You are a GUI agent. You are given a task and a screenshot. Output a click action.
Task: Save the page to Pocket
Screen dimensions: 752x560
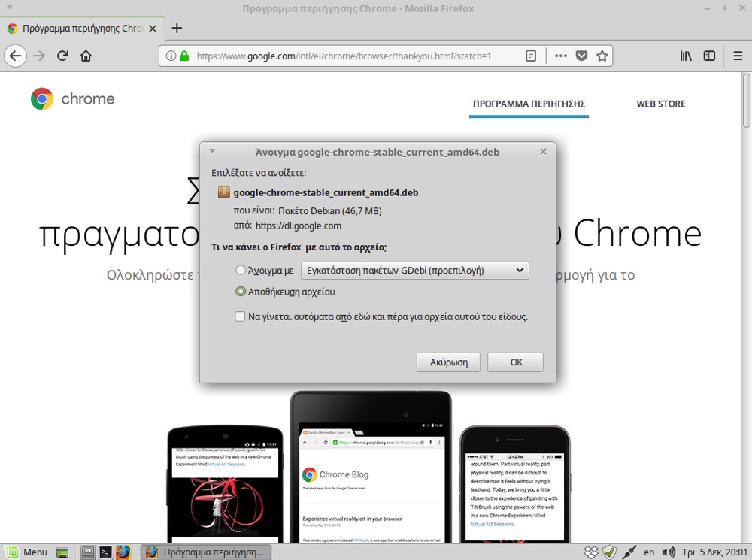[x=582, y=56]
